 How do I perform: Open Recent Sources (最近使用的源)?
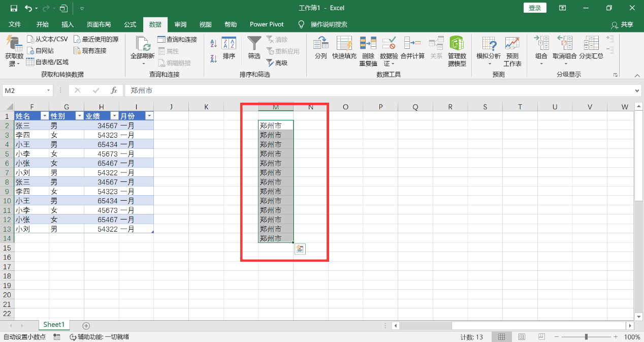[96, 39]
